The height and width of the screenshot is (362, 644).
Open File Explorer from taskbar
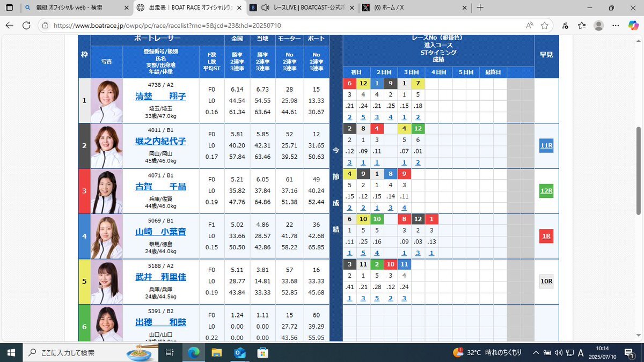pos(216,352)
